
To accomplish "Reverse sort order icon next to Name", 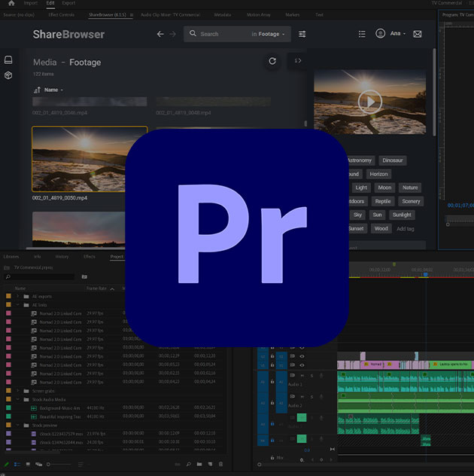I will [x=37, y=90].
